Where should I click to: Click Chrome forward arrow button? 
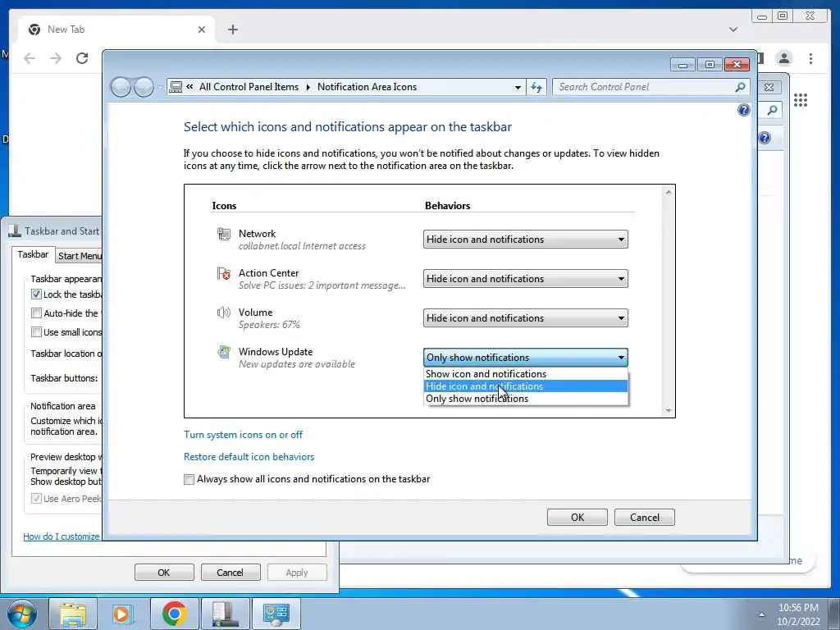[x=56, y=58]
